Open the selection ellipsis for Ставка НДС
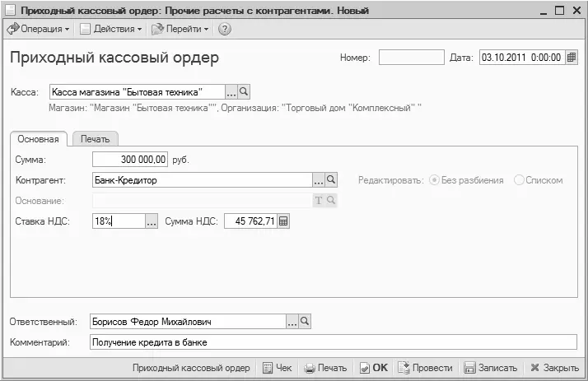Screen dimensions: 588x381 click(x=152, y=221)
